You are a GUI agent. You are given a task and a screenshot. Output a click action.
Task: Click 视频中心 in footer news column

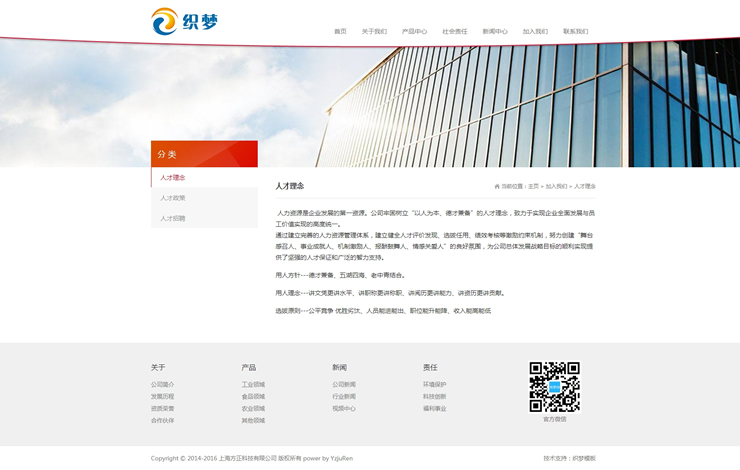(x=344, y=408)
